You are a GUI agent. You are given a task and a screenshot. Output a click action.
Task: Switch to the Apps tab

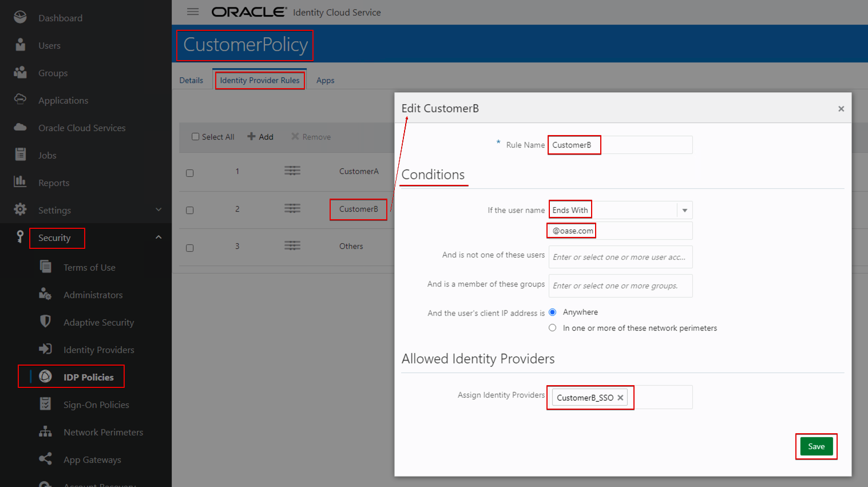(x=325, y=80)
